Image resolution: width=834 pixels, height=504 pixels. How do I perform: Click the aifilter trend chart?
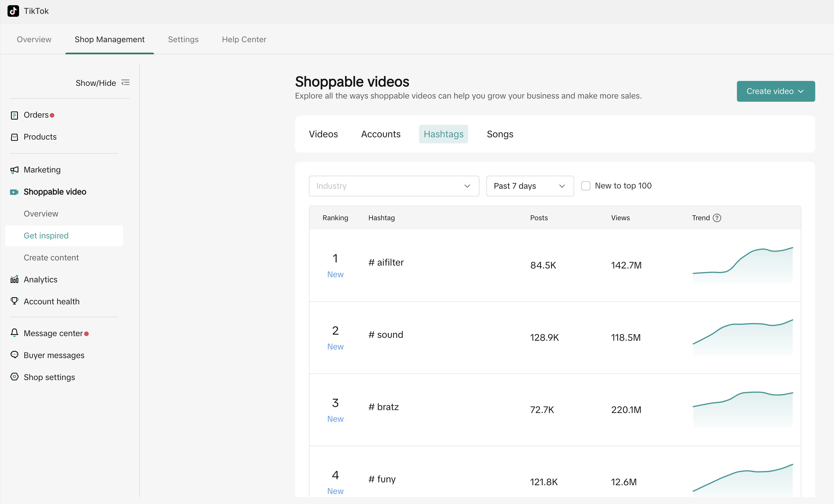(x=743, y=265)
